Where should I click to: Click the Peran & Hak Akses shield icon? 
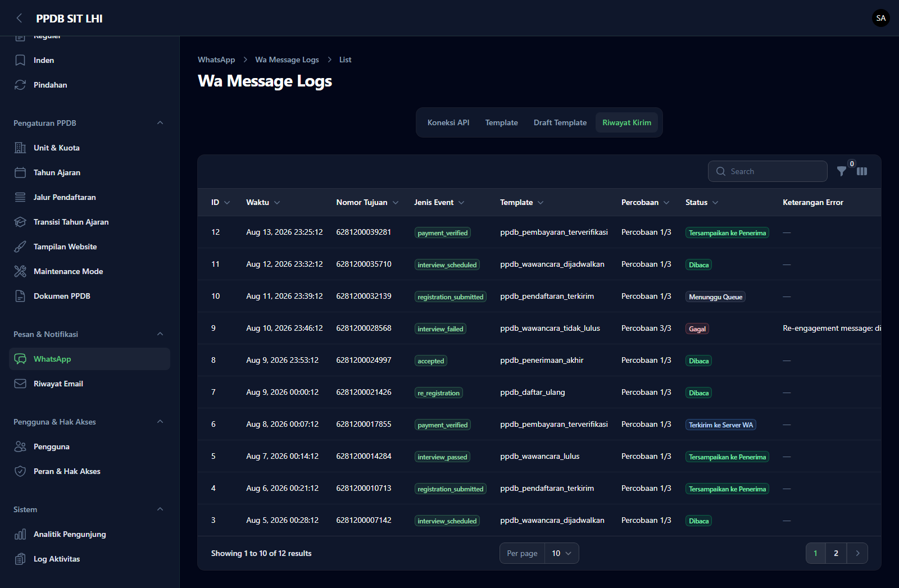(20, 471)
